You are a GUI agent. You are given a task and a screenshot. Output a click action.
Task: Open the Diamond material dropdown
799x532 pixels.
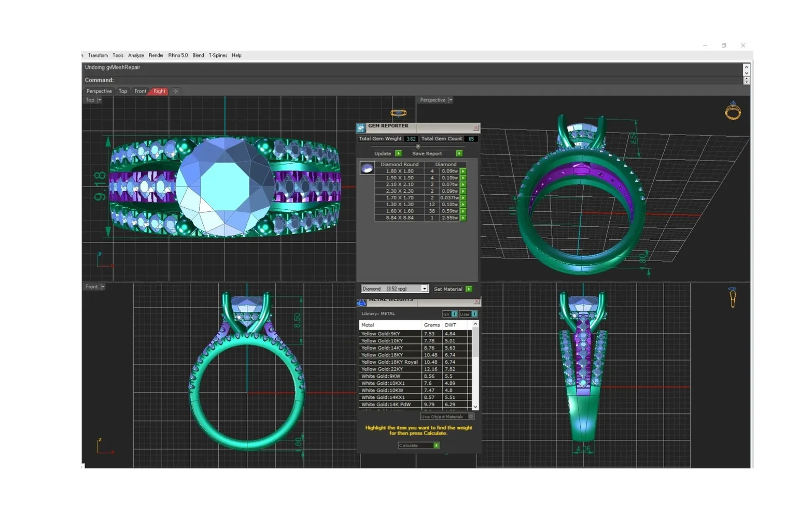coord(424,289)
